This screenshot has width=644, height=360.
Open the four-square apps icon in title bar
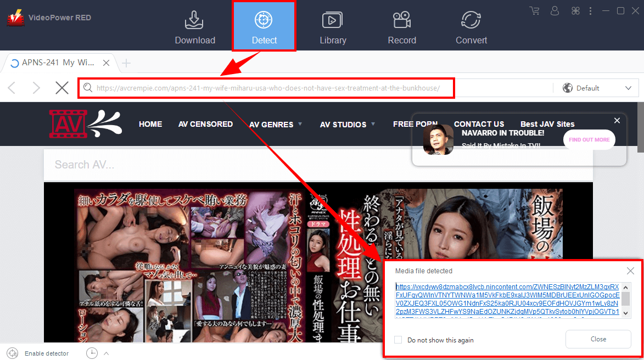coord(575,10)
